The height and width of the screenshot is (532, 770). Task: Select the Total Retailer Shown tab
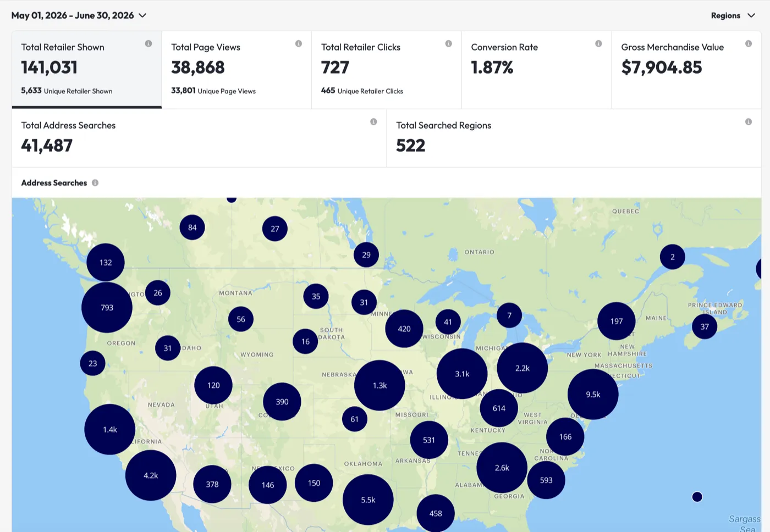tap(87, 70)
